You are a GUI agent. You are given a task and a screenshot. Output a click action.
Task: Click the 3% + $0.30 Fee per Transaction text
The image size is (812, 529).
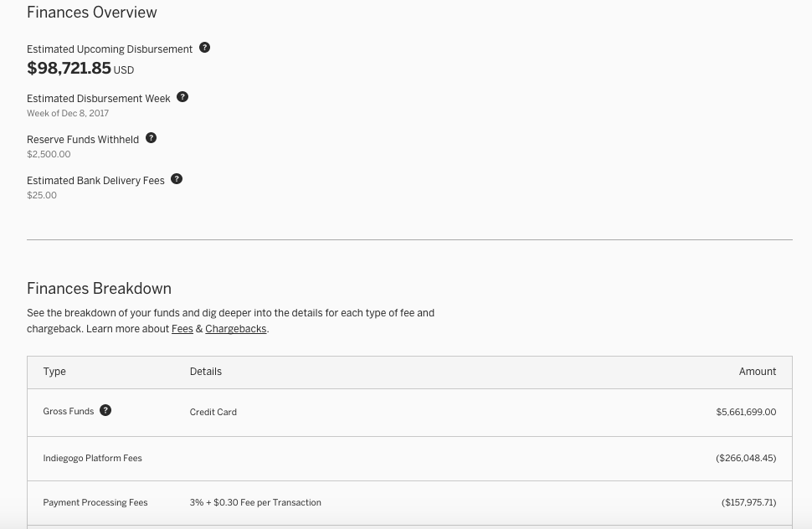(255, 502)
